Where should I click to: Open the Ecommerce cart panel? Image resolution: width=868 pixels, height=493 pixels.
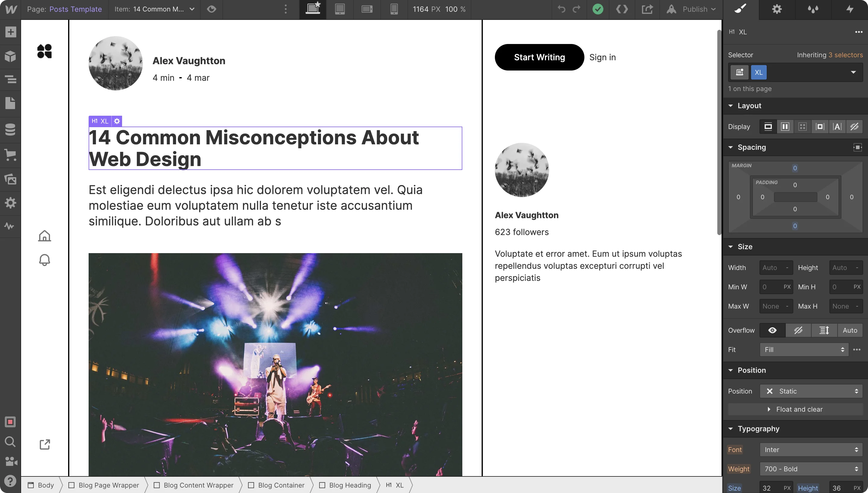coord(11,155)
